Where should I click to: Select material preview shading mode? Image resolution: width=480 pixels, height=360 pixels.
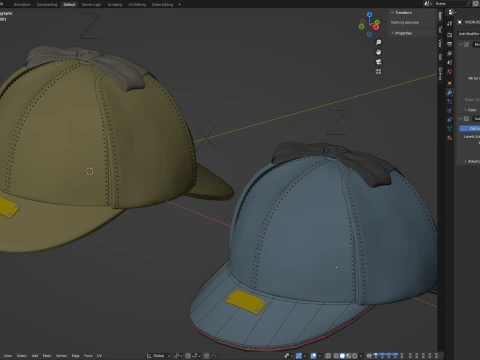349,356
